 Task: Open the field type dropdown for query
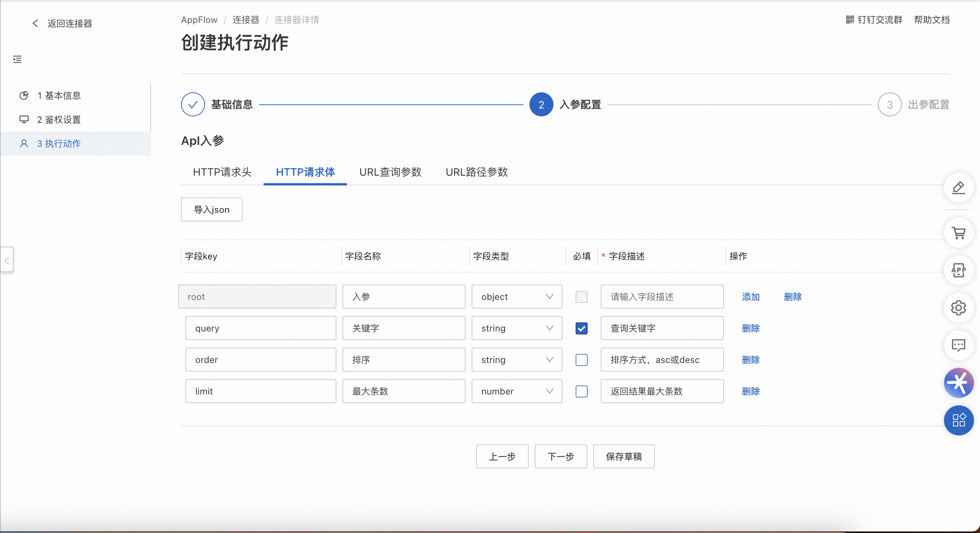coord(516,328)
